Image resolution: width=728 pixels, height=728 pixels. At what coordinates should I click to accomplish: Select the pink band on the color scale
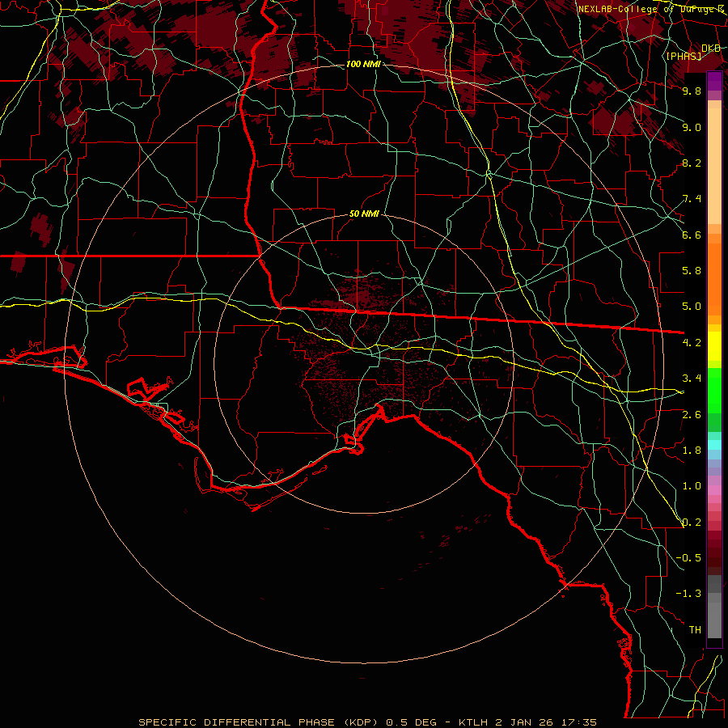[714, 489]
